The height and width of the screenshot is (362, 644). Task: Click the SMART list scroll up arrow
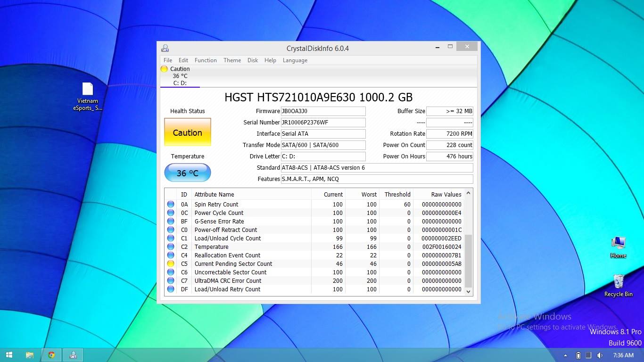click(x=468, y=193)
